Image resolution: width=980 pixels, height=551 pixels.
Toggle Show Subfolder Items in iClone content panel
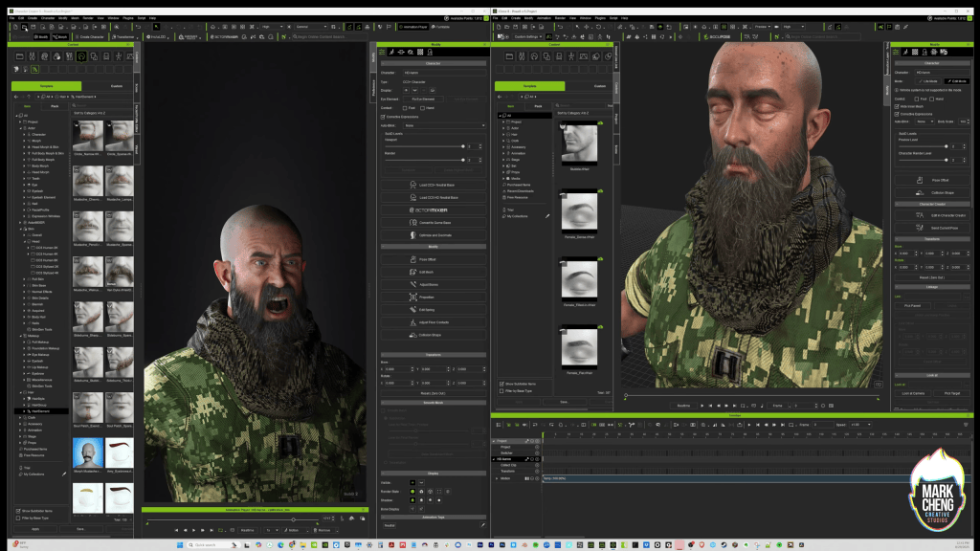point(501,384)
